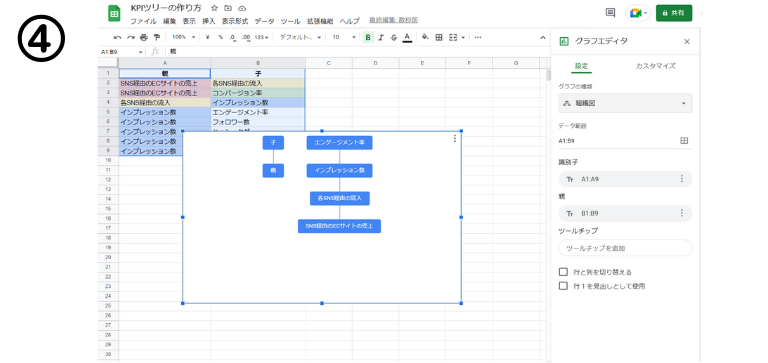Open the borders tool
Image resolution: width=768 pixels, height=363 pixels.
pyautogui.click(x=439, y=37)
